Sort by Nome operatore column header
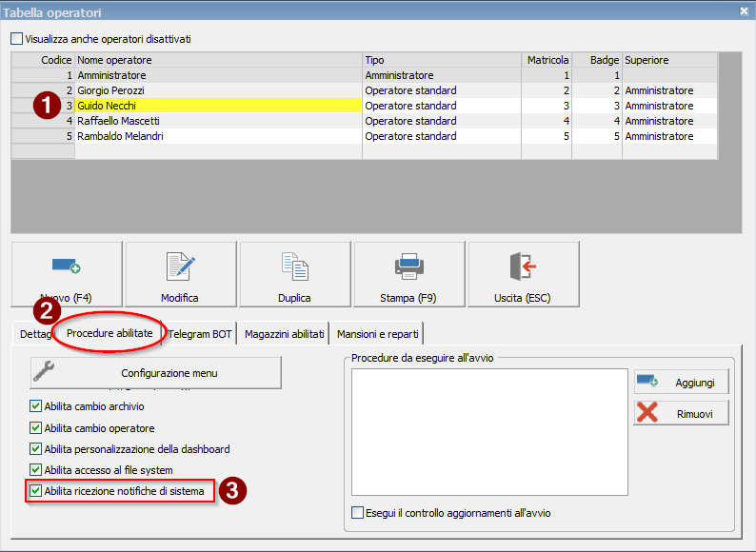Viewport: 756px width, 552px height. (x=217, y=60)
